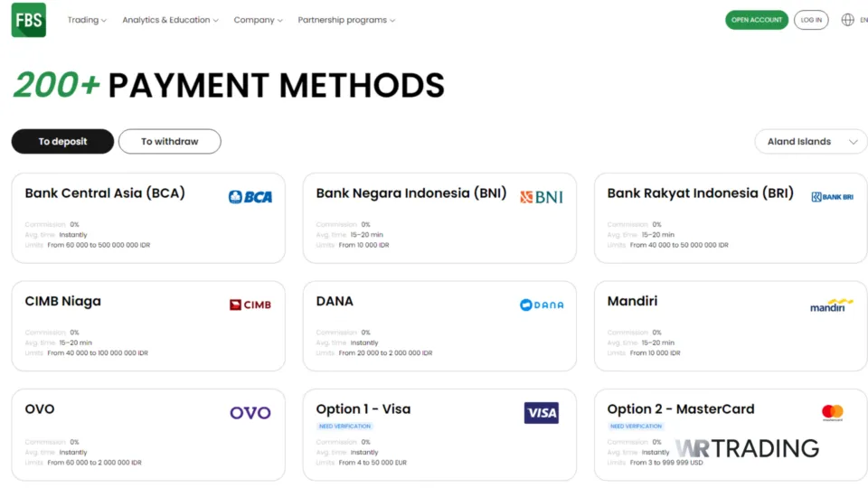Click the Log In button

[811, 20]
